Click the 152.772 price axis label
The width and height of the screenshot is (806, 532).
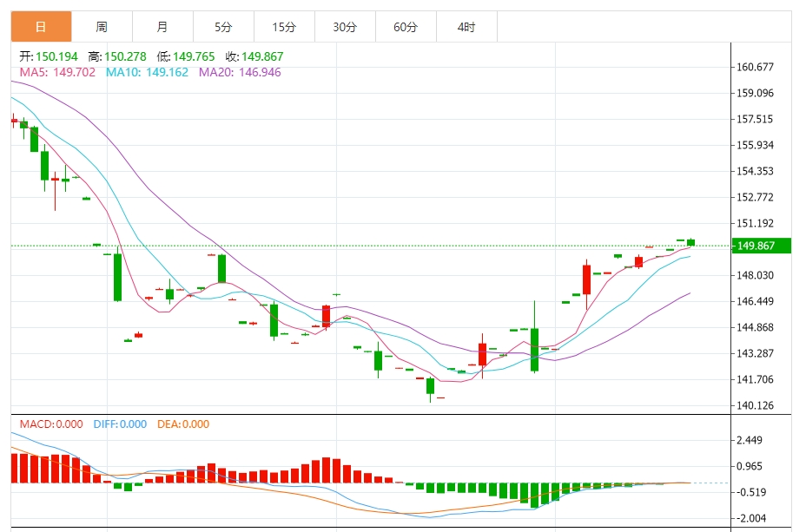(755, 197)
